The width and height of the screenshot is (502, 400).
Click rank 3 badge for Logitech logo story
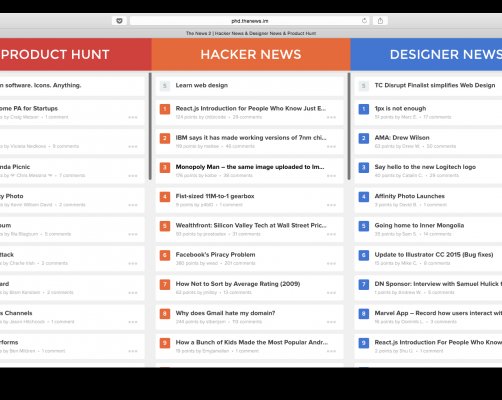point(364,167)
